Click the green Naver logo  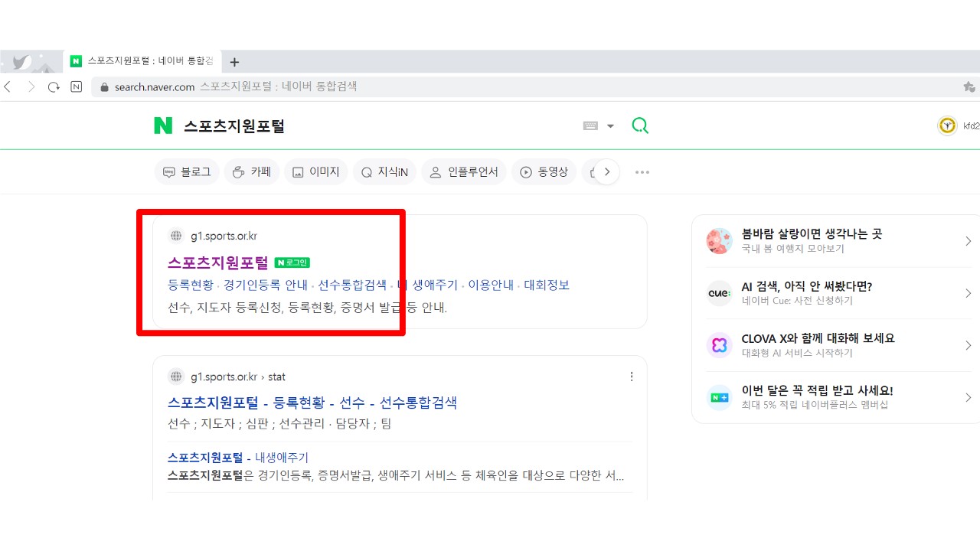pyautogui.click(x=163, y=126)
